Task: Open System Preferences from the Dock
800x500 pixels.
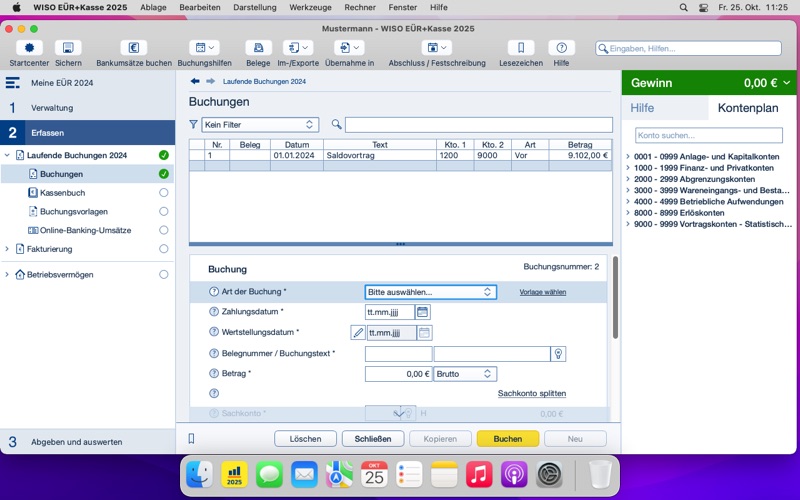Action: coord(549,474)
